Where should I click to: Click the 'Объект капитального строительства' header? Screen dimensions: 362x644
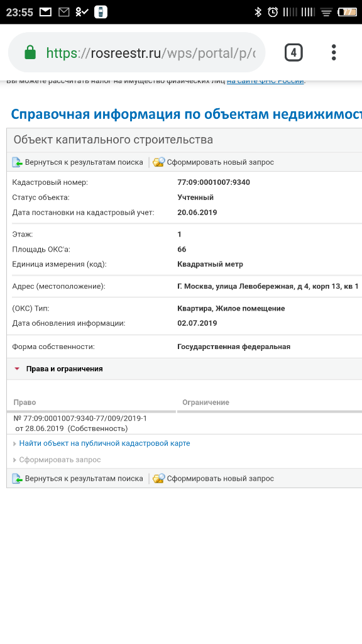coord(113,140)
